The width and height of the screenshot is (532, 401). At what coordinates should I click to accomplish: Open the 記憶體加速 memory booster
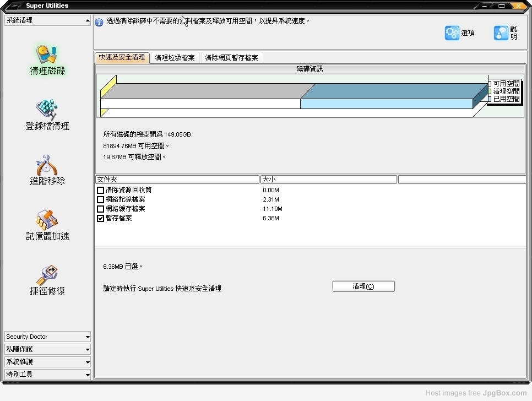47,226
